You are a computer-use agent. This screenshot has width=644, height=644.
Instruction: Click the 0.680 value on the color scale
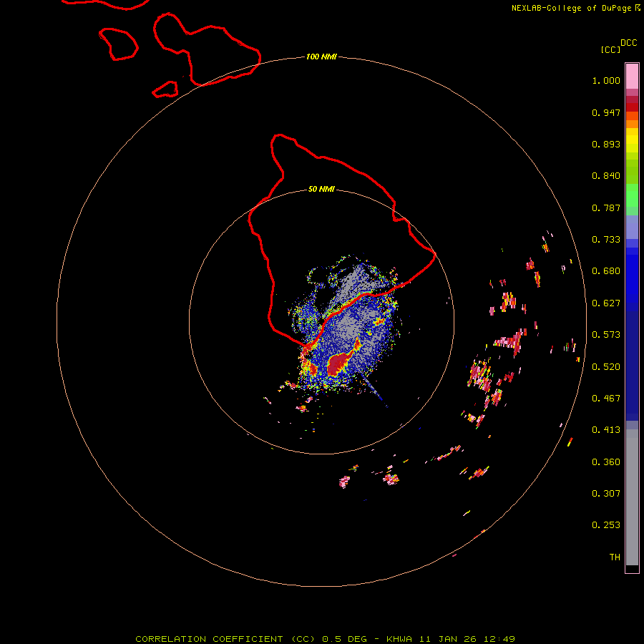coord(606,271)
